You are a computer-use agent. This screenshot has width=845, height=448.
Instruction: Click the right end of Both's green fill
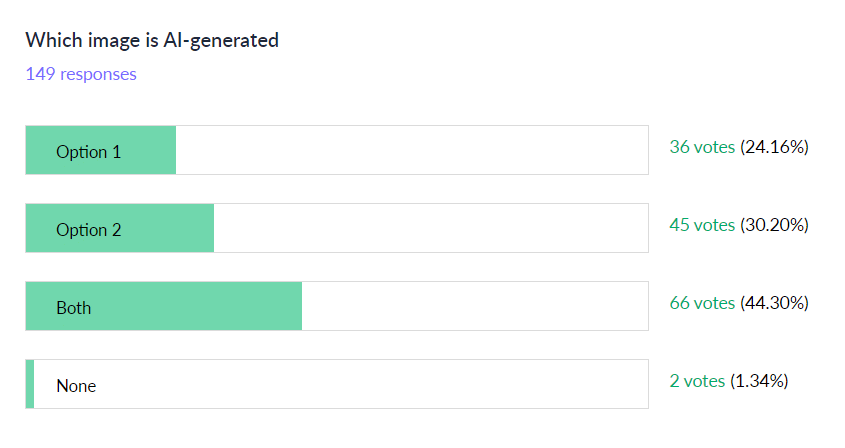coord(296,307)
